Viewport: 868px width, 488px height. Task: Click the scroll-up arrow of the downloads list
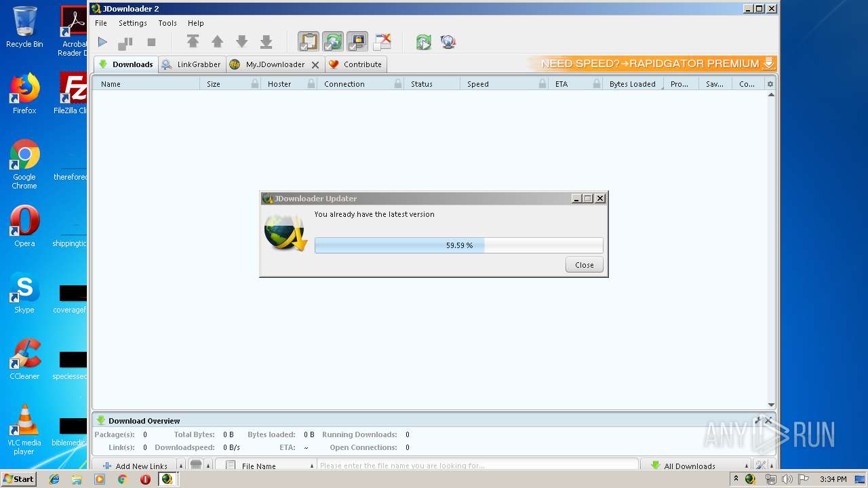point(771,95)
